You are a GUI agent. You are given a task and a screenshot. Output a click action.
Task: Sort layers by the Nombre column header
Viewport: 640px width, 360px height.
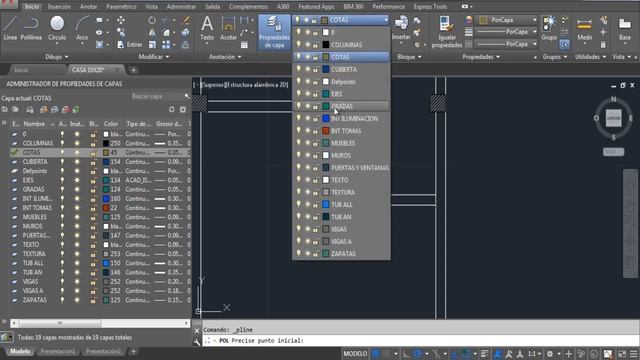pos(34,124)
